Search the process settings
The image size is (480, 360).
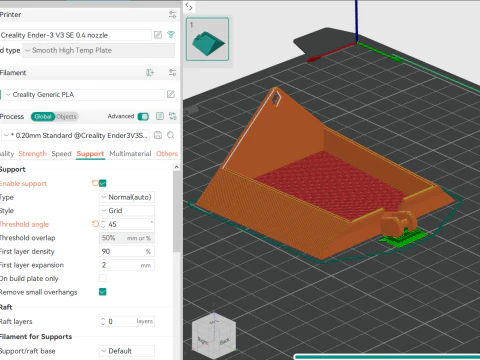click(171, 135)
